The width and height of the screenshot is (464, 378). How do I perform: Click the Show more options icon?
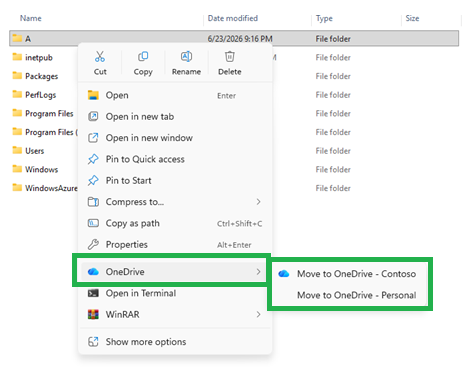(x=93, y=342)
